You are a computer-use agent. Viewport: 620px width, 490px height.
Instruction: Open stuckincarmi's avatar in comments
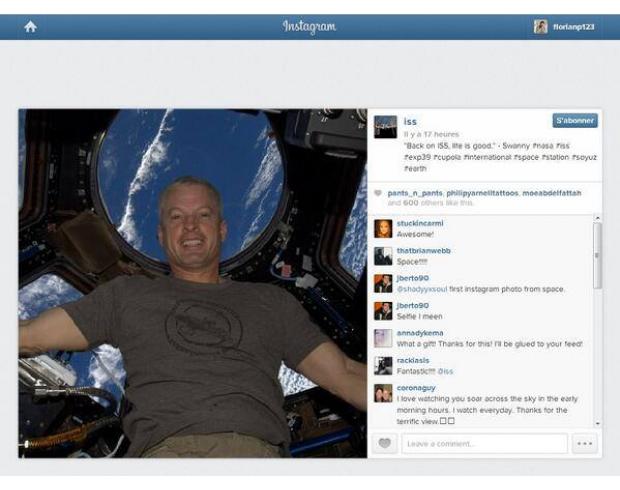[383, 229]
